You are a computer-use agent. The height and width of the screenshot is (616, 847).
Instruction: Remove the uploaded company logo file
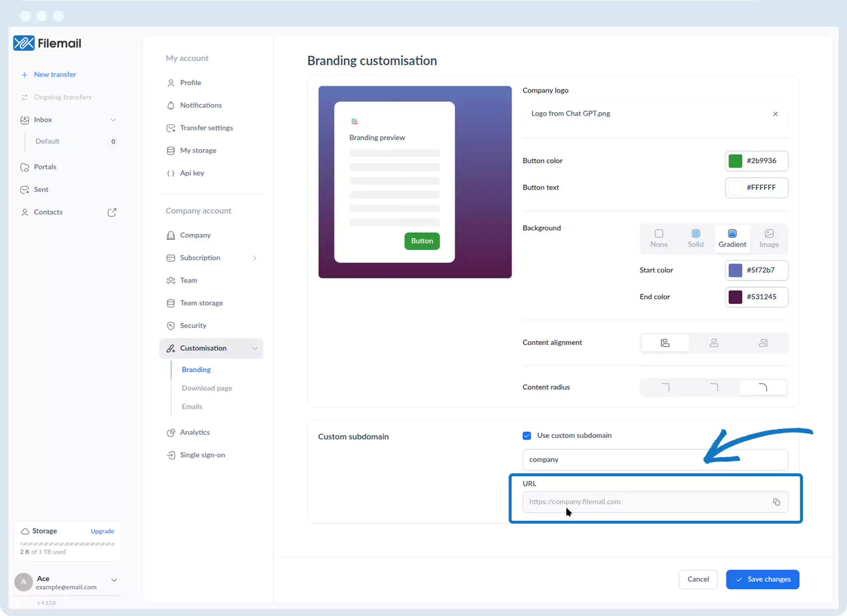click(x=775, y=114)
